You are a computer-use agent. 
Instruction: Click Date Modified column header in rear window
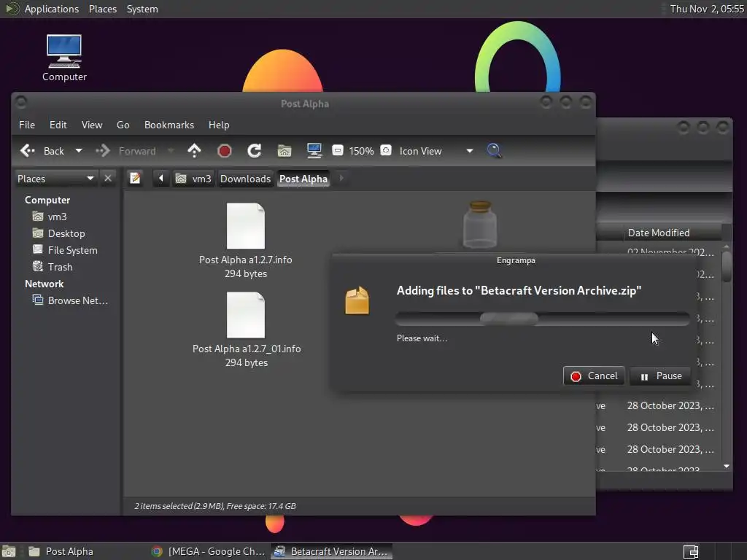(659, 233)
